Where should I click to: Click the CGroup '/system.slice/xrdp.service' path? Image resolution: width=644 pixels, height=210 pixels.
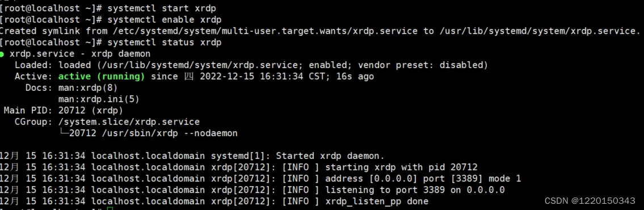point(129,122)
